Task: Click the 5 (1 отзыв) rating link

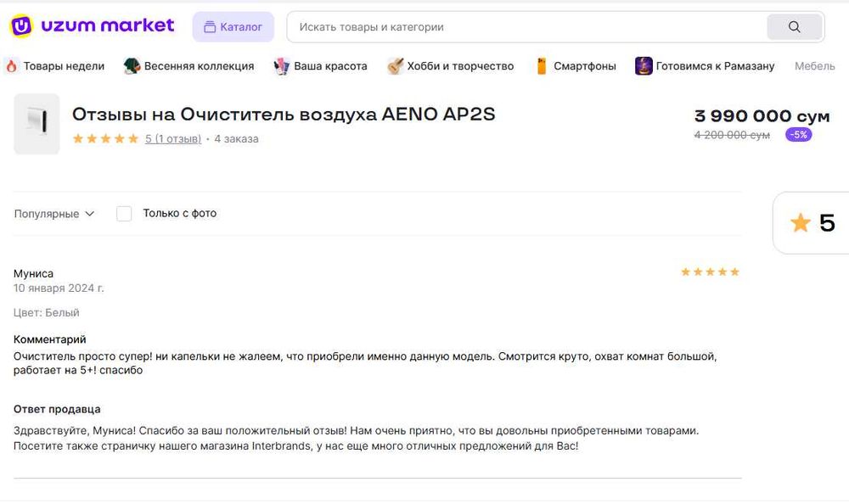Action: point(172,138)
